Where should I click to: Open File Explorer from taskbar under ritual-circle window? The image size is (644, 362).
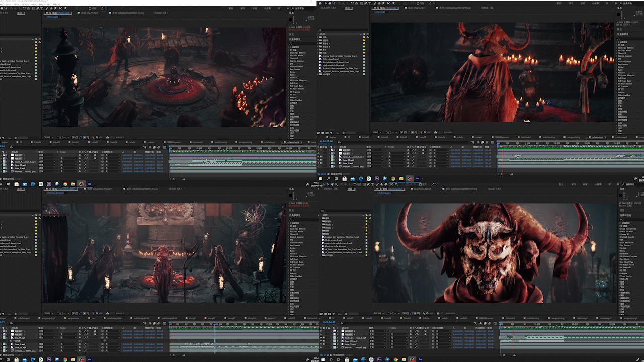(x=73, y=184)
